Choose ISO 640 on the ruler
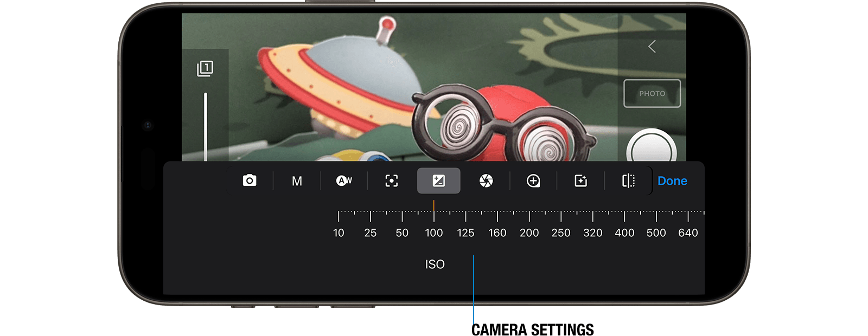The width and height of the screenshot is (868, 336). 688,232
